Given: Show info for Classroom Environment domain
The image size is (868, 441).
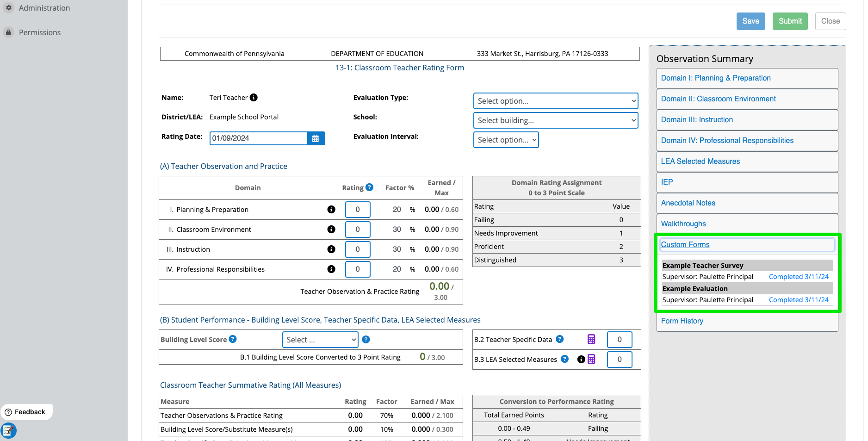Looking at the screenshot, I should (331, 230).
